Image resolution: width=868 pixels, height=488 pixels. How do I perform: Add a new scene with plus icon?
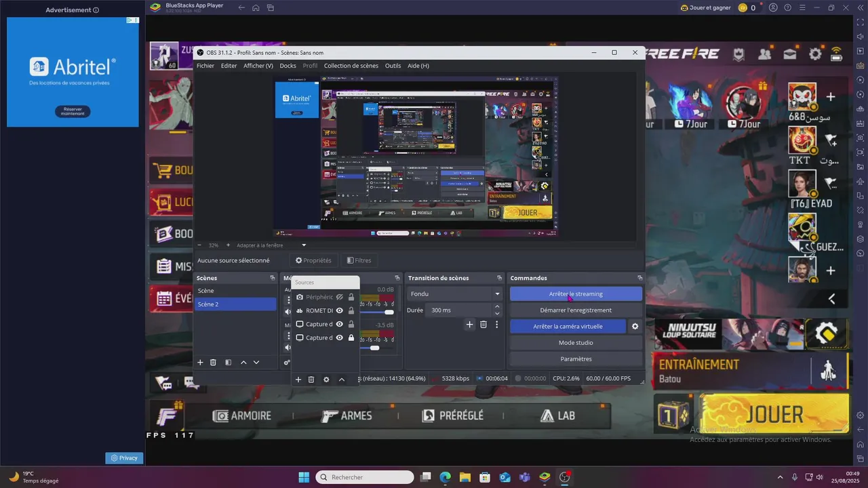click(x=200, y=363)
